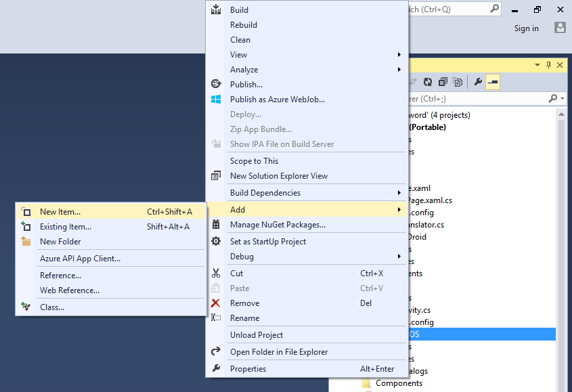Select the highlighted iOS project row
572x392 pixels.
tap(481, 334)
